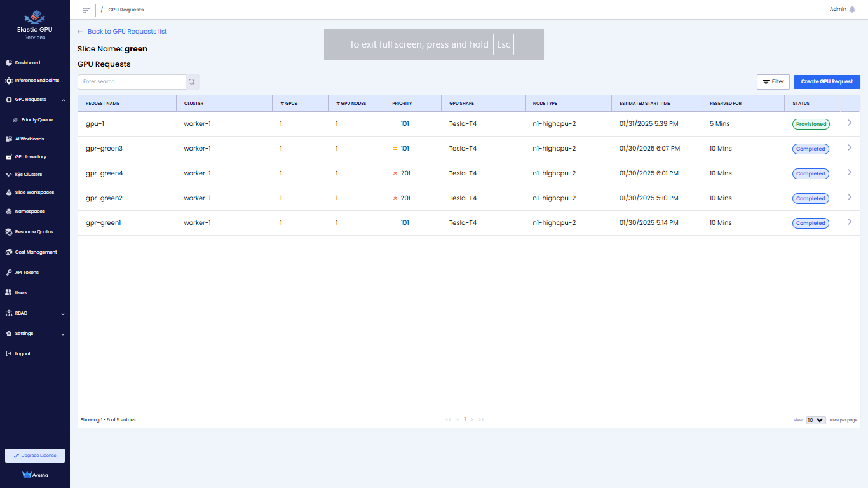Click the Provisioned status badge
Image resolution: width=868 pixels, height=488 pixels.
811,124
